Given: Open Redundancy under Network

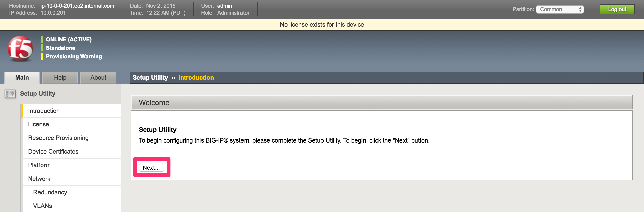Looking at the screenshot, I should point(72,192).
